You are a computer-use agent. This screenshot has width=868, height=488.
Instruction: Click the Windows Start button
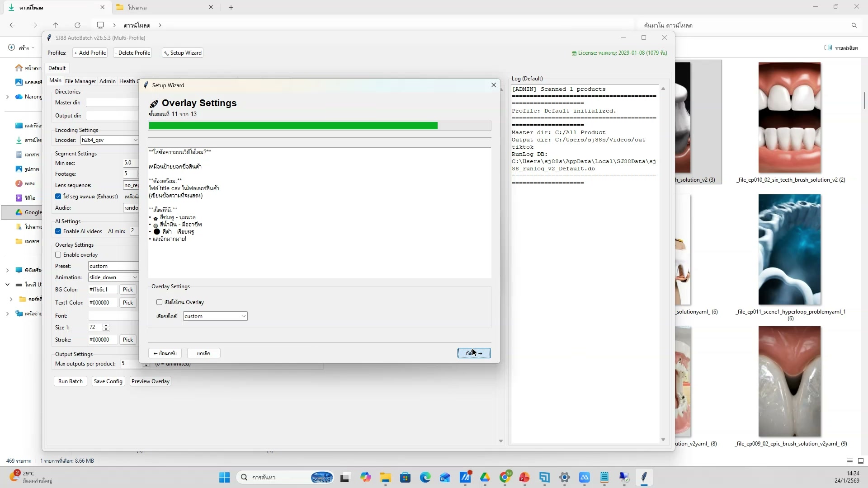(224, 477)
